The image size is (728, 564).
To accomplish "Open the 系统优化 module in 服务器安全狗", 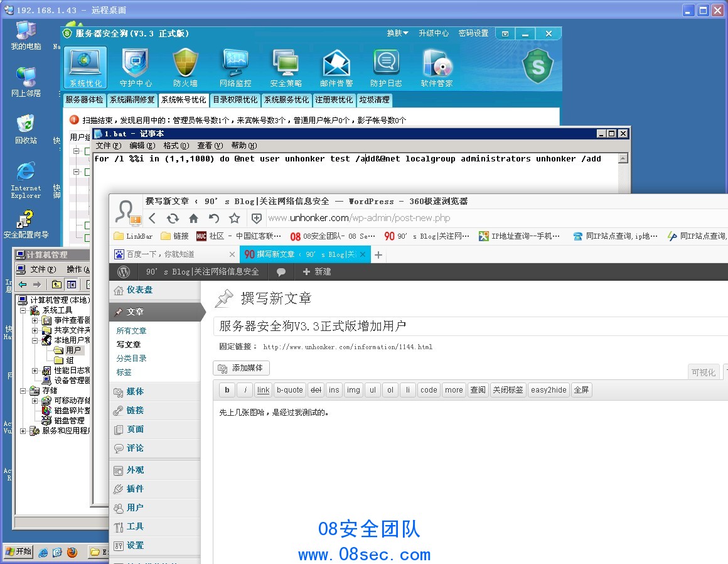I will coord(85,67).
